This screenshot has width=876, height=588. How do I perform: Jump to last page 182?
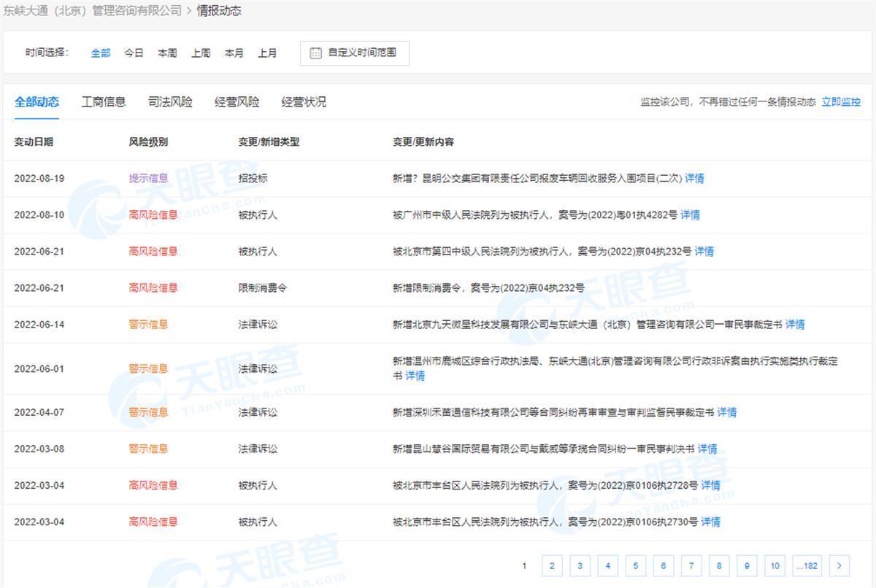807,565
